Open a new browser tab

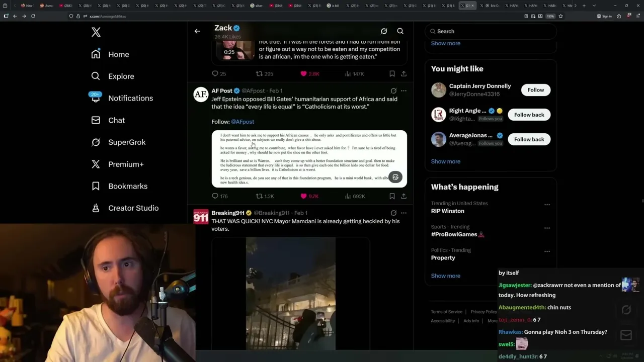click(584, 6)
